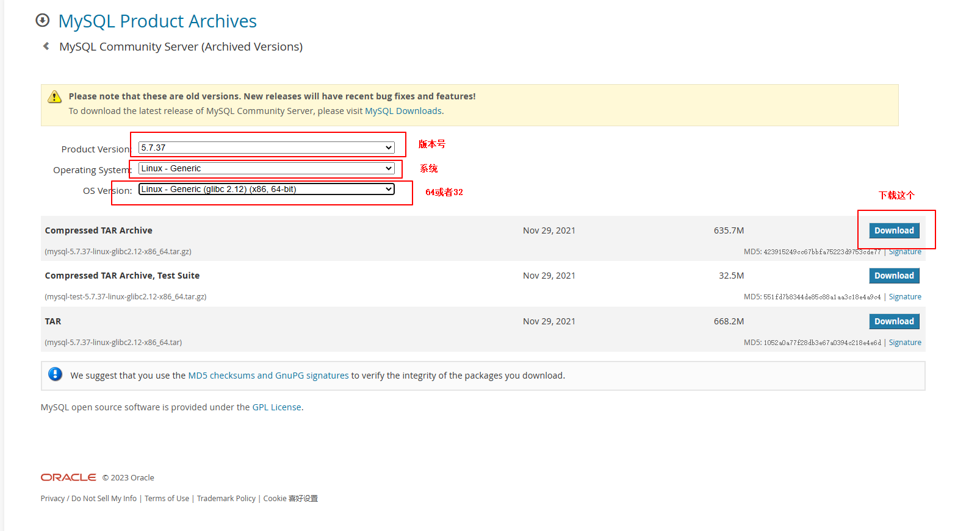Click the 32.5M file size
Image resolution: width=980 pixels, height=531 pixels.
731,276
